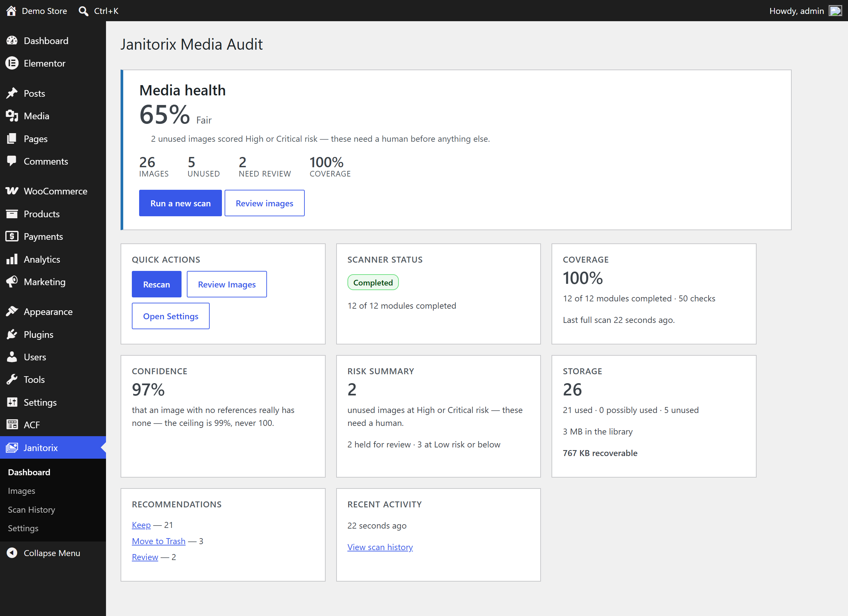The height and width of the screenshot is (616, 848).
Task: Click the '5 UNUSED' stat
Action: [203, 166]
